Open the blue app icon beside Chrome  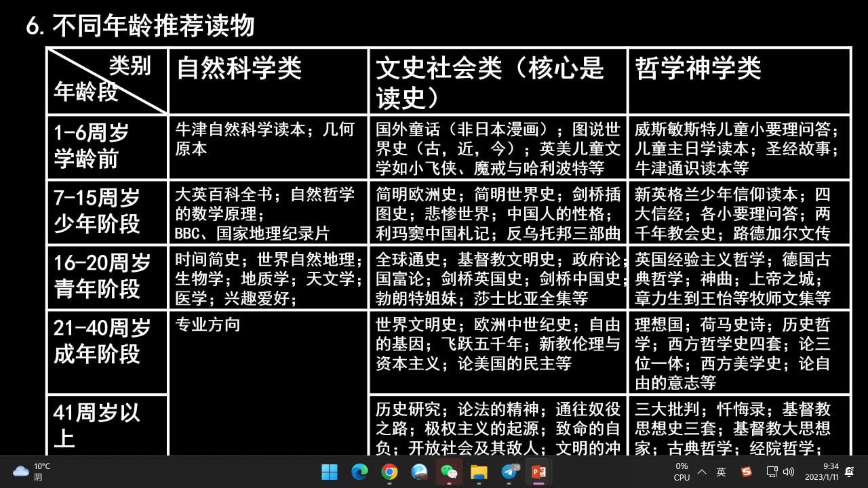[419, 472]
